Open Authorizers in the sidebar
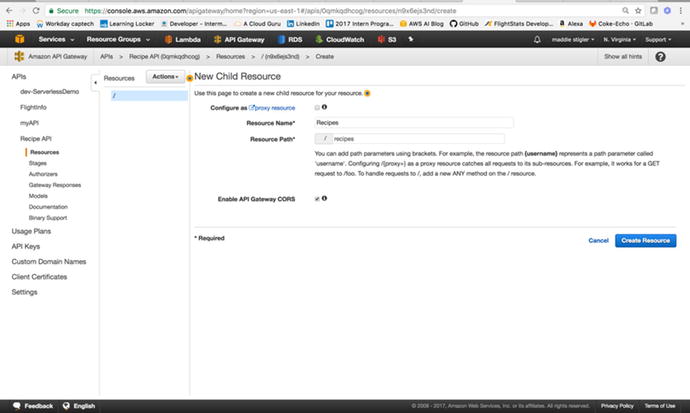Viewport: 690px width, 413px height. (43, 174)
